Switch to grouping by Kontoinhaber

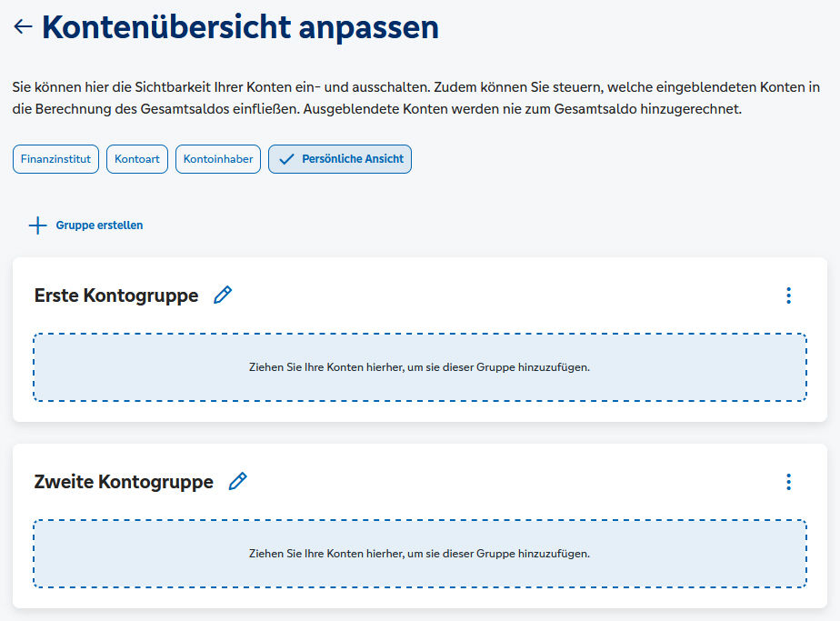click(x=218, y=159)
